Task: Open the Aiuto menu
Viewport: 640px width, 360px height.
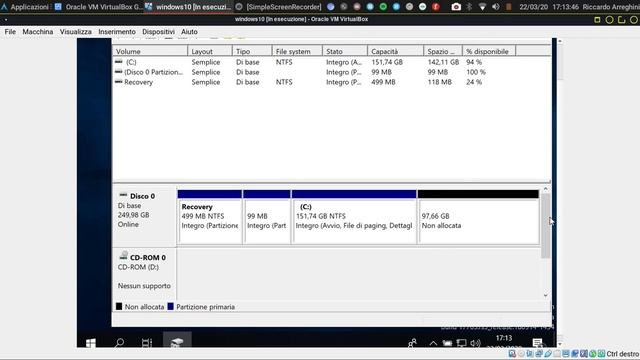Action: click(x=189, y=31)
